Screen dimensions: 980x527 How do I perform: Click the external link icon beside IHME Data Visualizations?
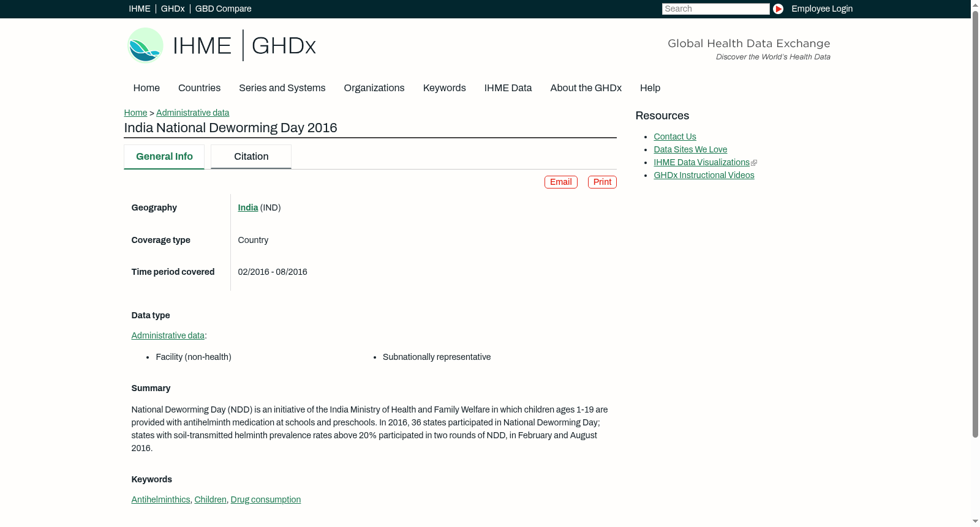point(754,163)
